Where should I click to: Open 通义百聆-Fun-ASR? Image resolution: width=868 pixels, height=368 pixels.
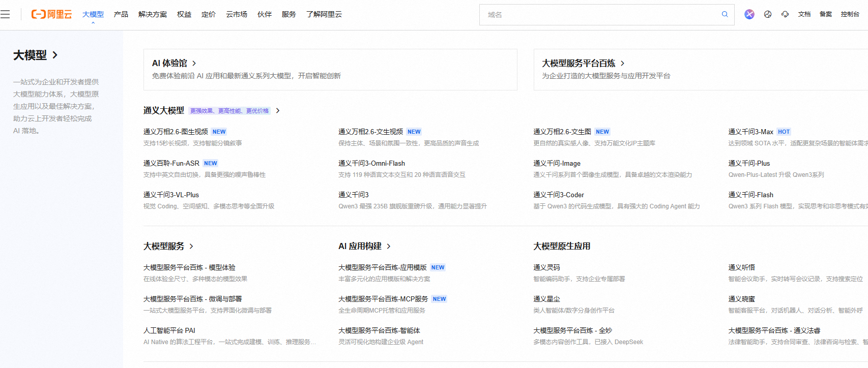tap(171, 163)
